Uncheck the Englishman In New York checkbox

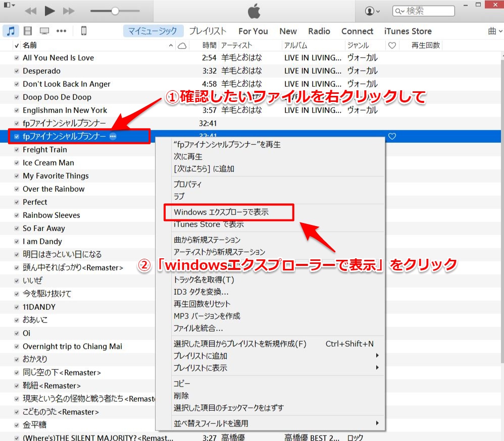[x=17, y=110]
